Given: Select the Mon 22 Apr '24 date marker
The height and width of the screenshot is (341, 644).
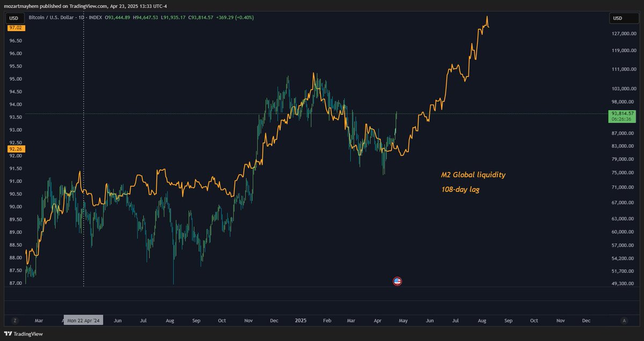Looking at the screenshot, I should coord(84,321).
